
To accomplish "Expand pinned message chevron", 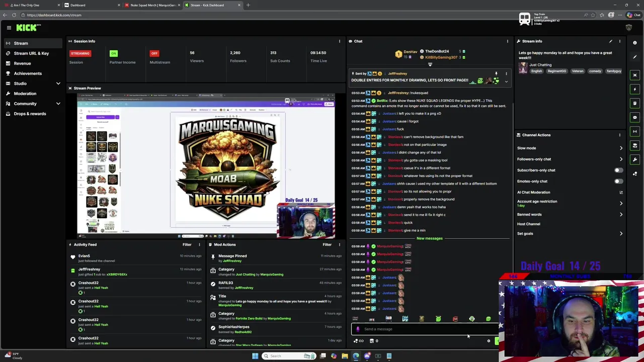I will point(506,81).
